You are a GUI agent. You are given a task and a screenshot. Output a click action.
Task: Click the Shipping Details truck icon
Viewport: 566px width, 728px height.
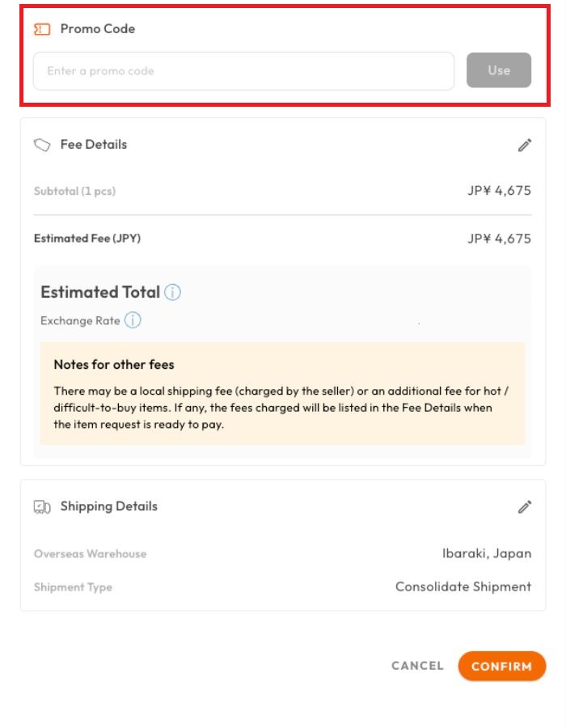click(x=42, y=506)
